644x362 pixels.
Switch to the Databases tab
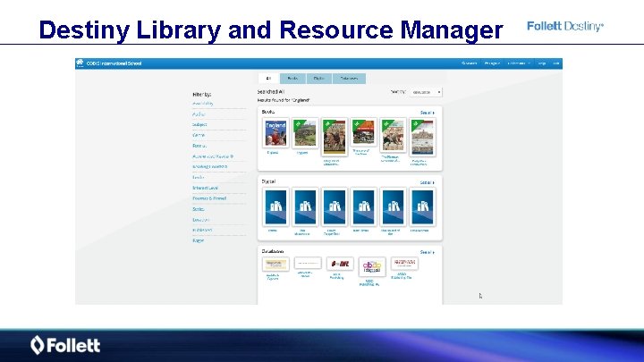[349, 79]
